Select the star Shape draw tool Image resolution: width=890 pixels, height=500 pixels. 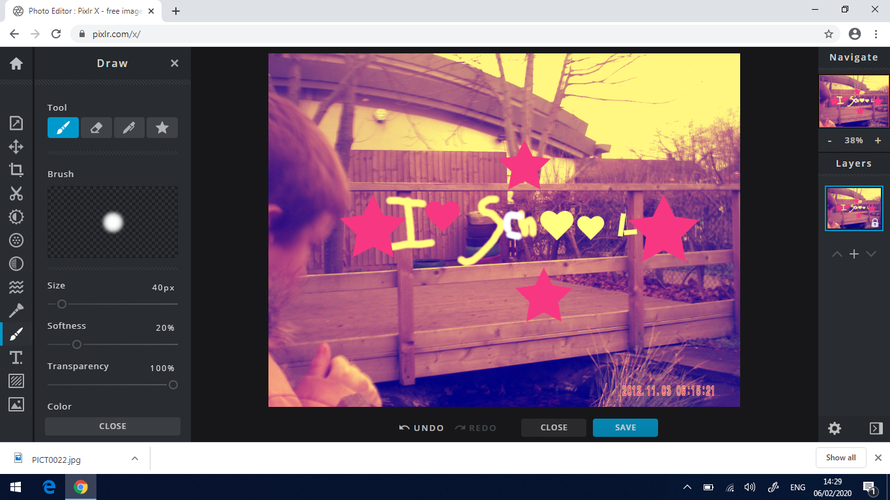161,128
